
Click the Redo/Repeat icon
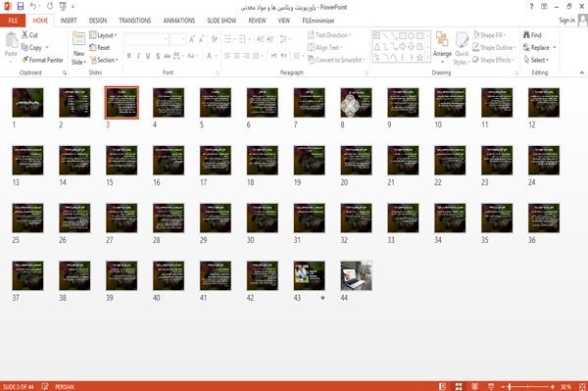[50, 7]
